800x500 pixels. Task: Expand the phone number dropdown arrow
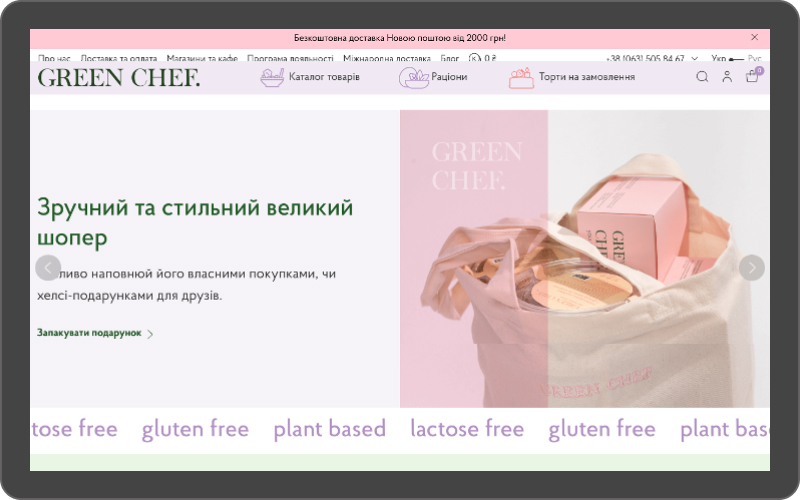point(694,59)
